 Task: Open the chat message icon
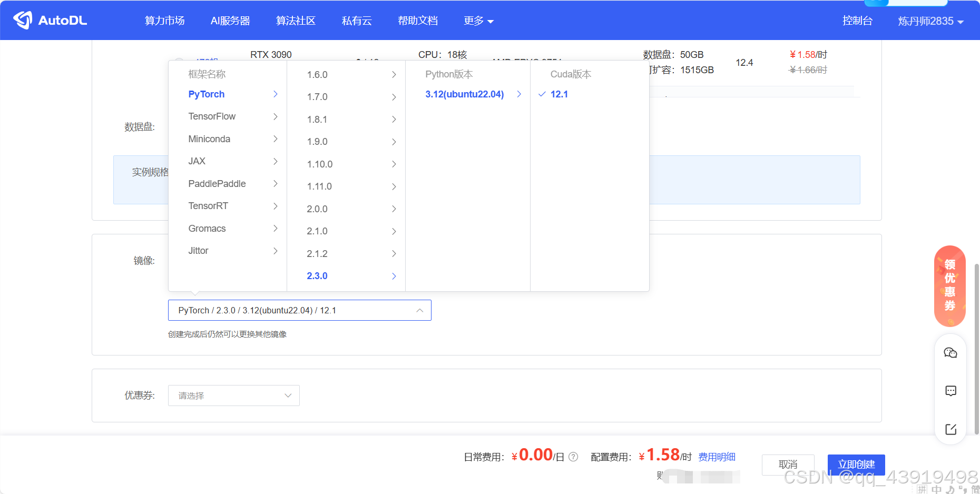coord(950,391)
